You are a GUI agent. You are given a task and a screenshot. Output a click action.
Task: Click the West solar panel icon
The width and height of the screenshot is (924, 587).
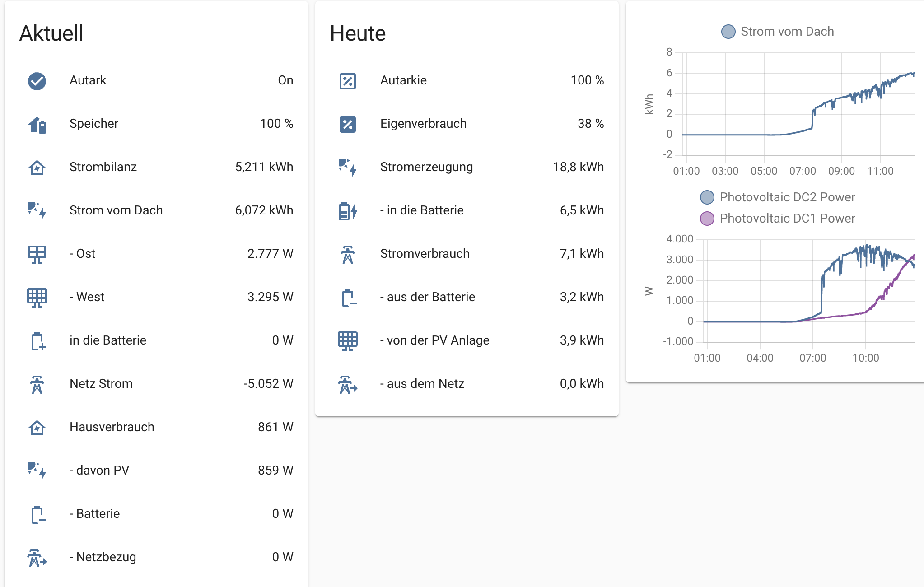coord(37,298)
